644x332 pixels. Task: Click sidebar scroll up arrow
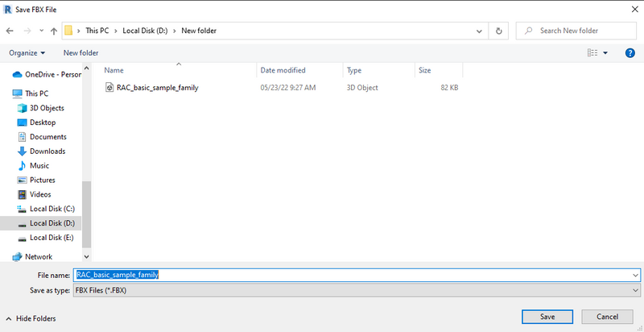click(x=86, y=68)
